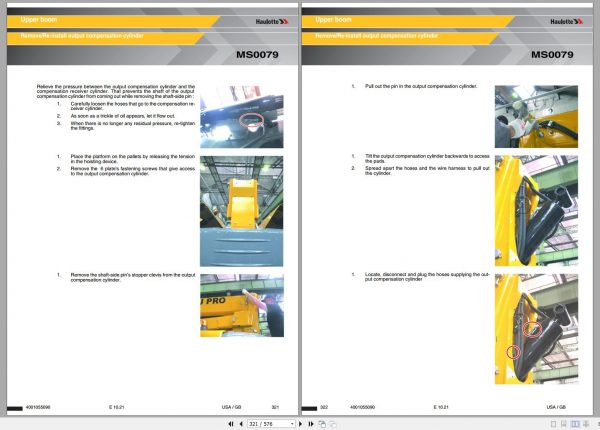
Task: Click the Haulotte logo on left page
Action: (x=272, y=22)
